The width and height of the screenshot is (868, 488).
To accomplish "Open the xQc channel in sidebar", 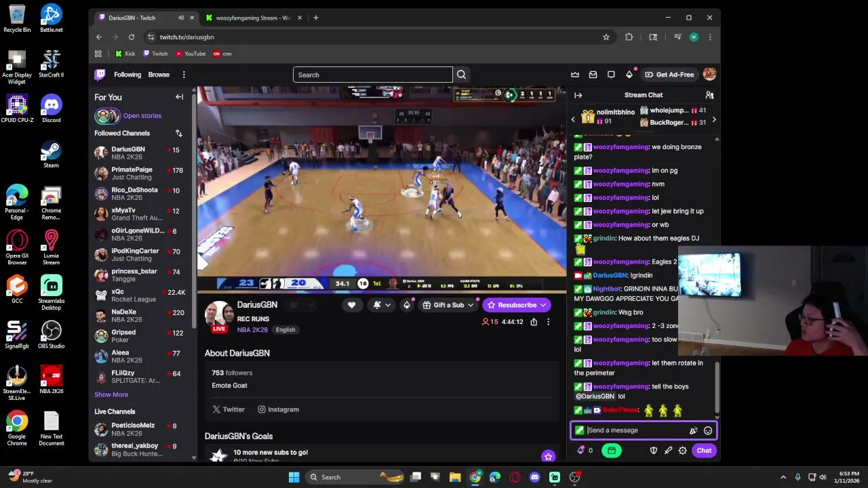I will 140,296.
